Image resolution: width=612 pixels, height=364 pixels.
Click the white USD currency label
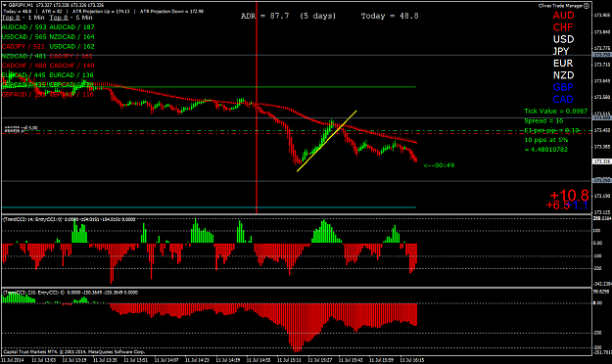click(563, 39)
